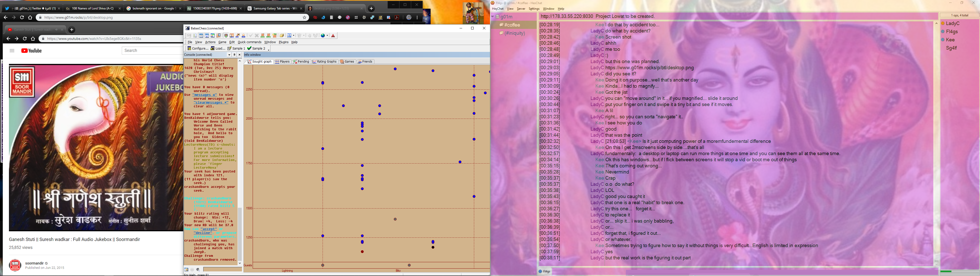Click the console window icon in BabasChess toolbar
Image resolution: width=980 pixels, height=276 pixels.
click(x=201, y=36)
